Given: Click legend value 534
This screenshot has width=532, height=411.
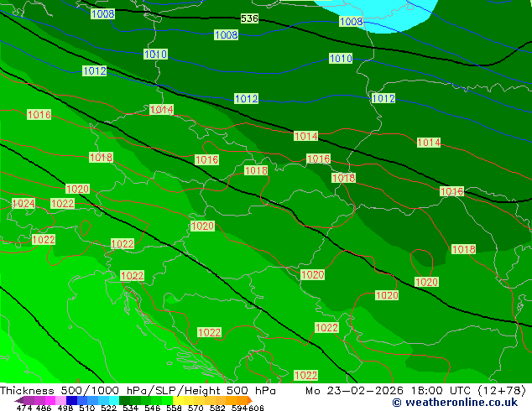Looking at the screenshot, I should point(130,408).
